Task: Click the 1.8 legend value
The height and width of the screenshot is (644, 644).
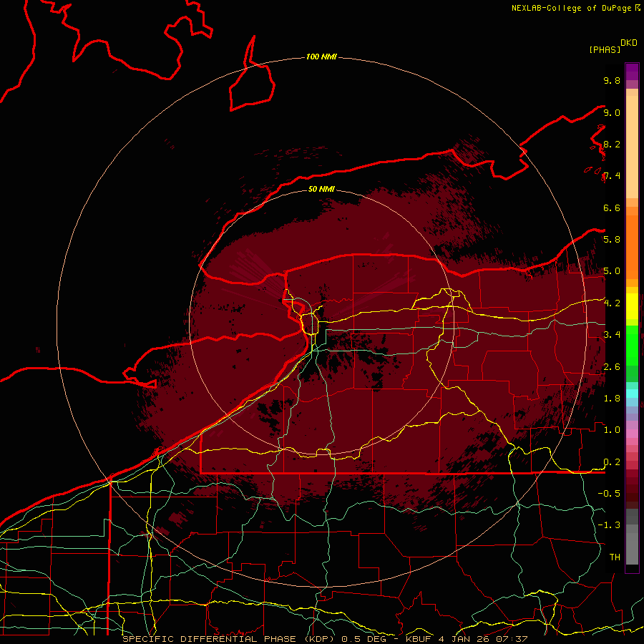Action: tap(612, 398)
